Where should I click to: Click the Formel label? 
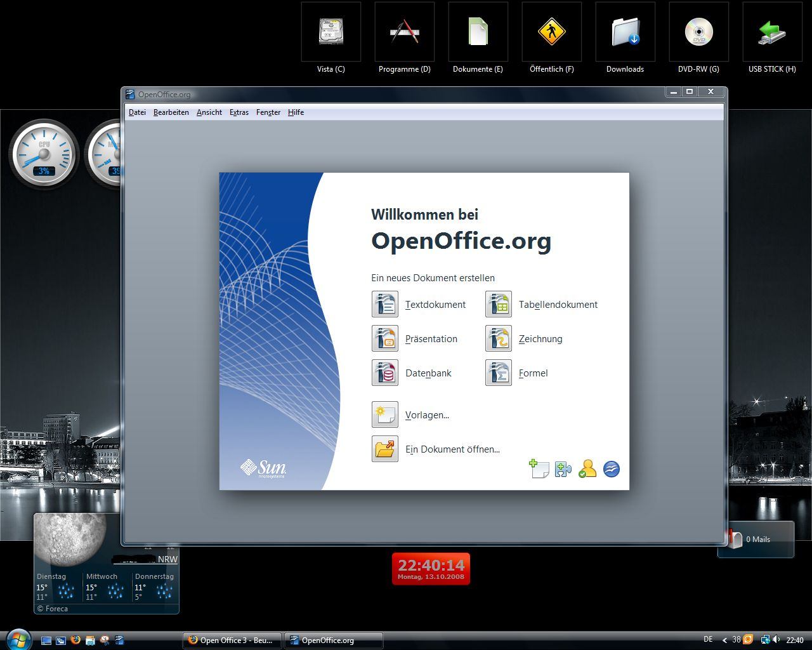coord(534,373)
